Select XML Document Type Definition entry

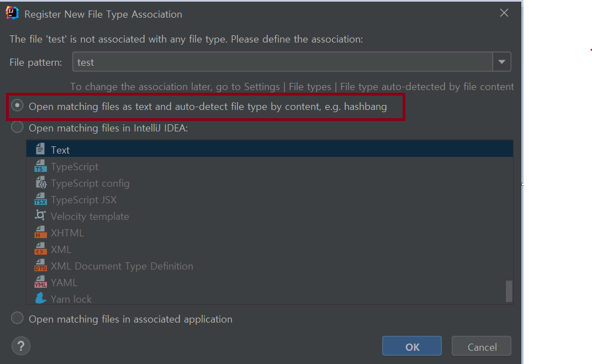point(269,266)
